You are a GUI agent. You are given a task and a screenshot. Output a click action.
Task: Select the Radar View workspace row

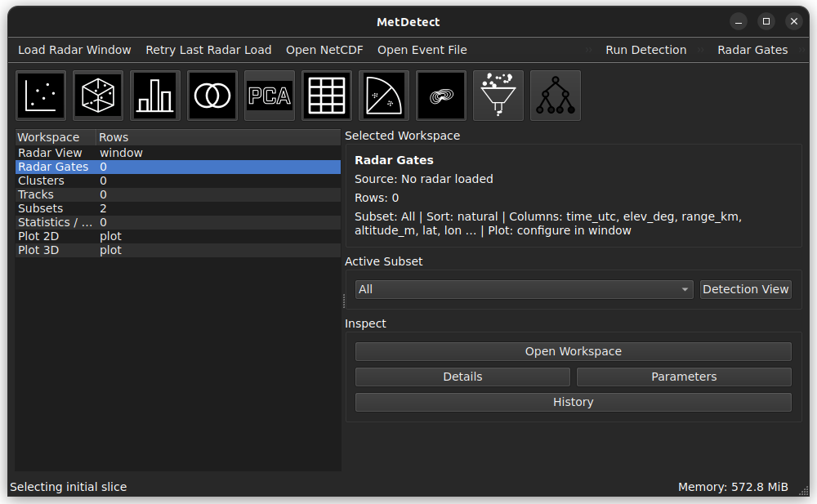[178, 153]
